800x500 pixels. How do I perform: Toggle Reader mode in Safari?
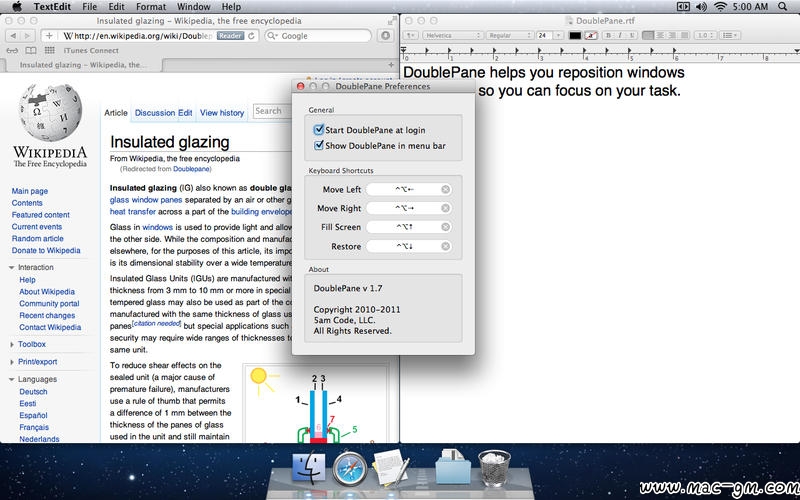(230, 36)
